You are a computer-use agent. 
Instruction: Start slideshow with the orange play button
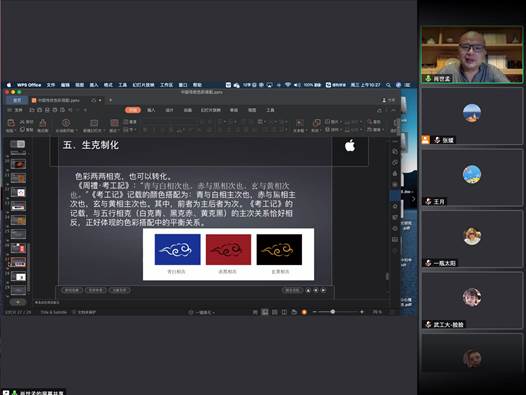(304, 312)
